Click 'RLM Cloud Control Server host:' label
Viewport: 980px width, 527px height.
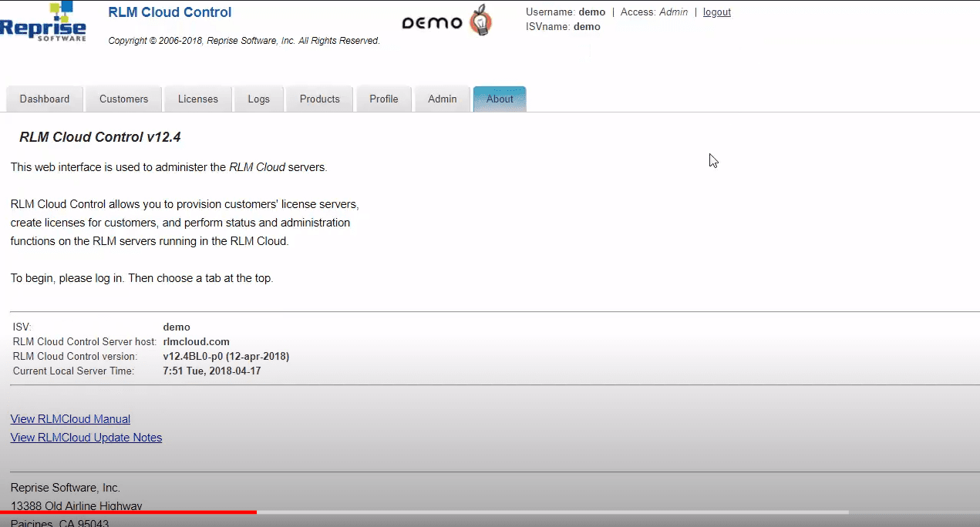(x=85, y=341)
